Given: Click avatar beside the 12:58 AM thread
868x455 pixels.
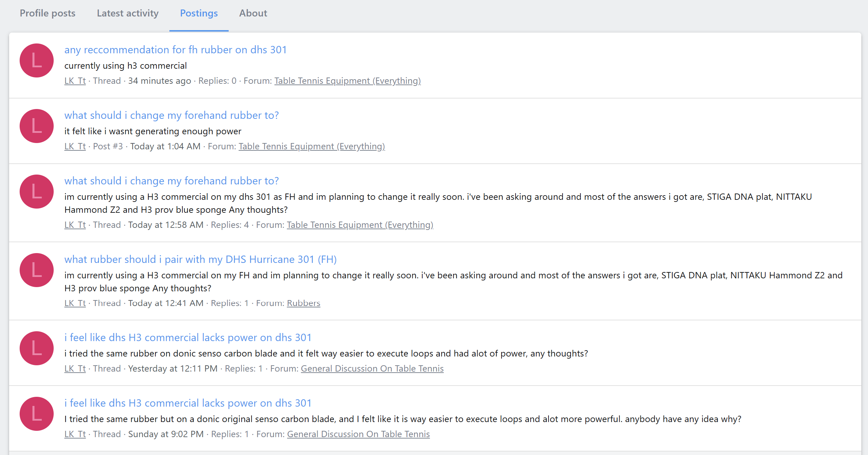Looking at the screenshot, I should pos(36,191).
